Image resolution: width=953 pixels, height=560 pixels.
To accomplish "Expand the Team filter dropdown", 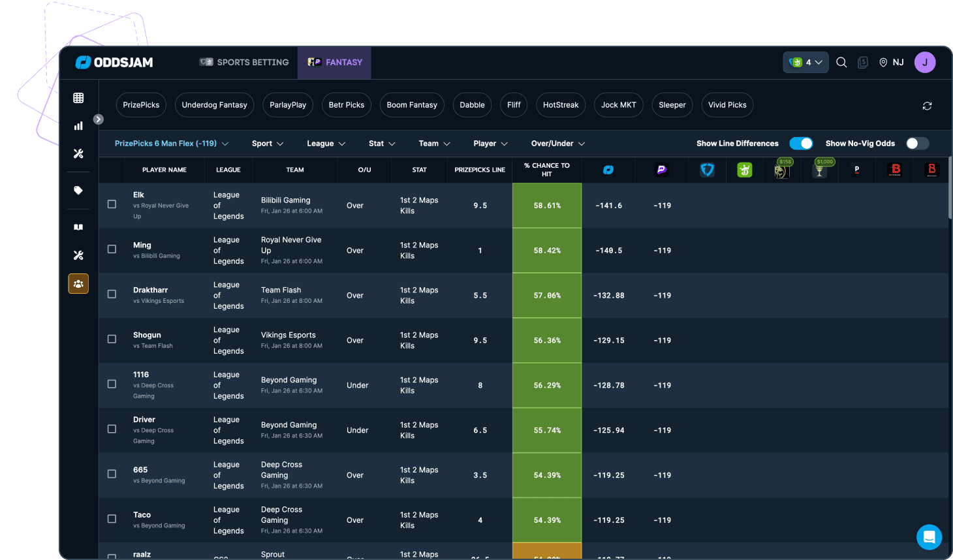I will 435,144.
